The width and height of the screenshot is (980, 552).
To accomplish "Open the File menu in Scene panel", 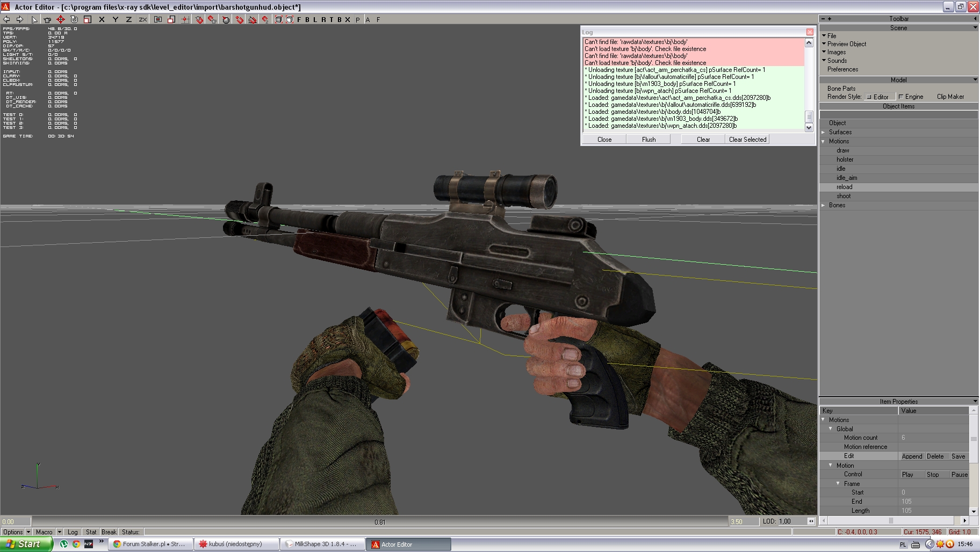I will (832, 35).
